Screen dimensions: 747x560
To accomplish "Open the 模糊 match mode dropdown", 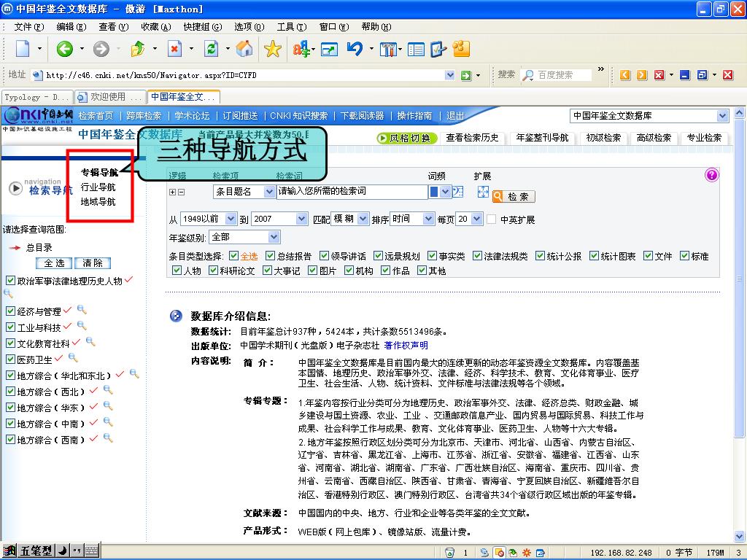I will (x=363, y=219).
